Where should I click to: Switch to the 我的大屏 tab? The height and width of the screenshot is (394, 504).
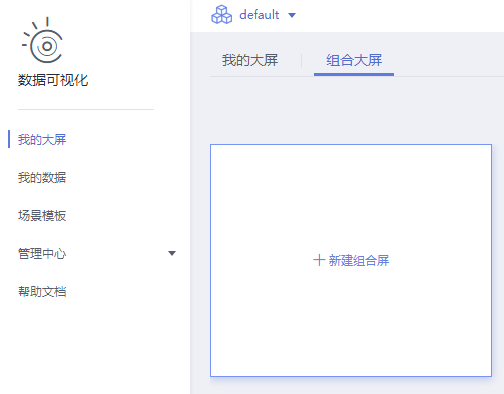(250, 60)
